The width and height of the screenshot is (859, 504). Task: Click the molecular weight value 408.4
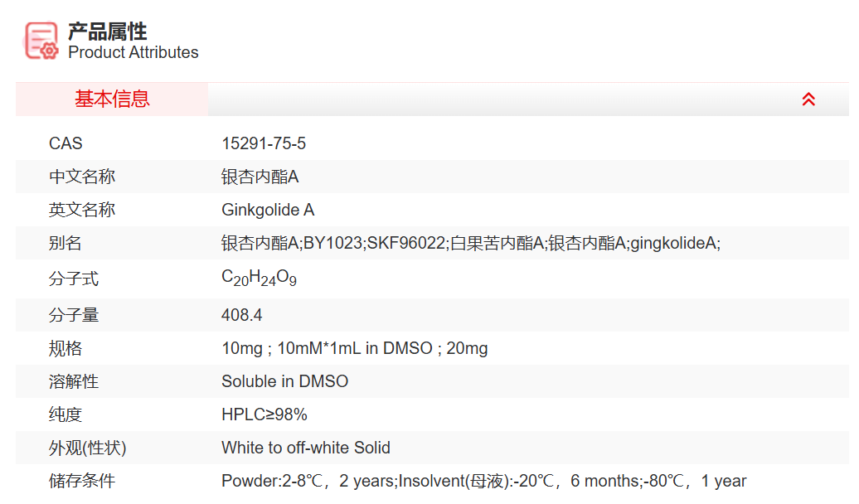click(242, 315)
